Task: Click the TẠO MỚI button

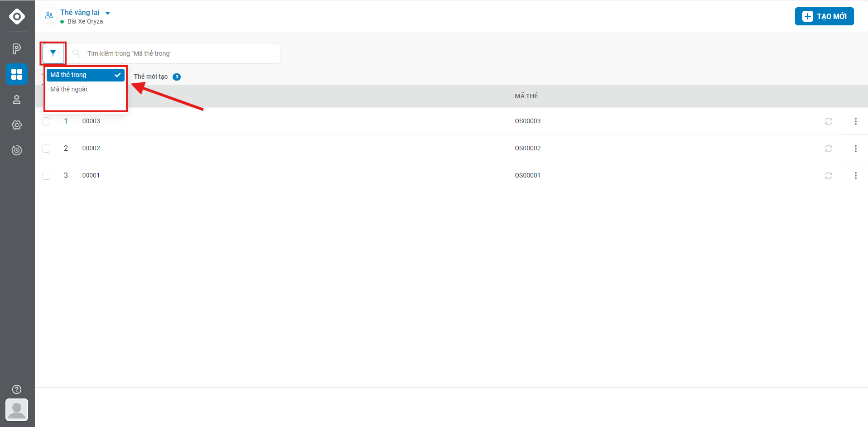Action: tap(824, 16)
